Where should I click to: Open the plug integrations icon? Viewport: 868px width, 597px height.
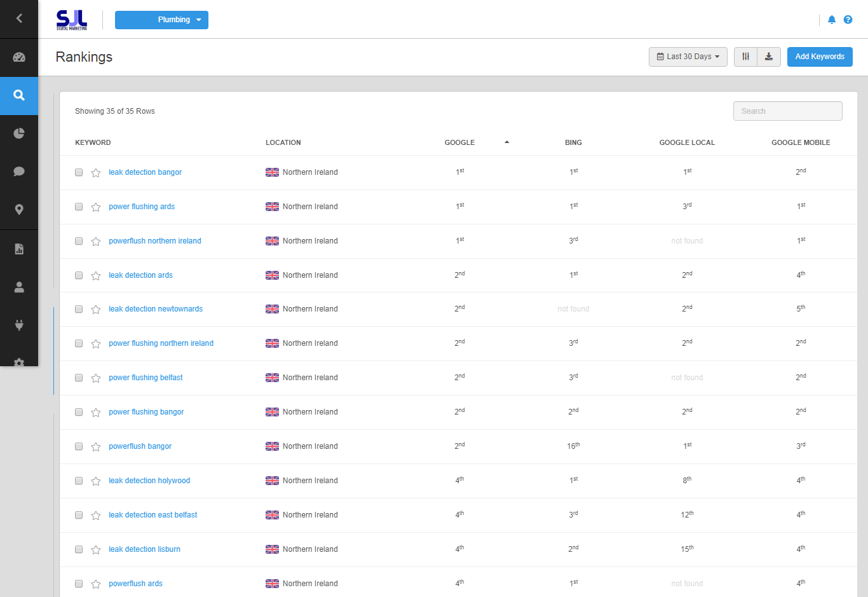(19, 326)
